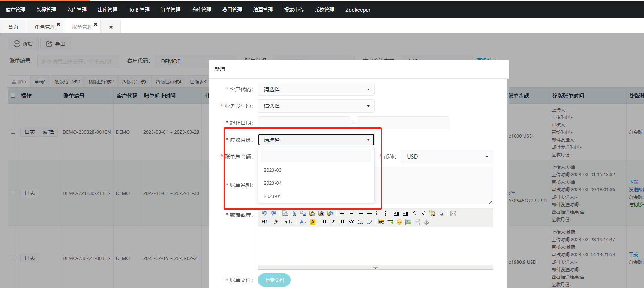Open 日志 for DEMO-221130-211US
The width and height of the screenshot is (644, 288).
point(30,193)
